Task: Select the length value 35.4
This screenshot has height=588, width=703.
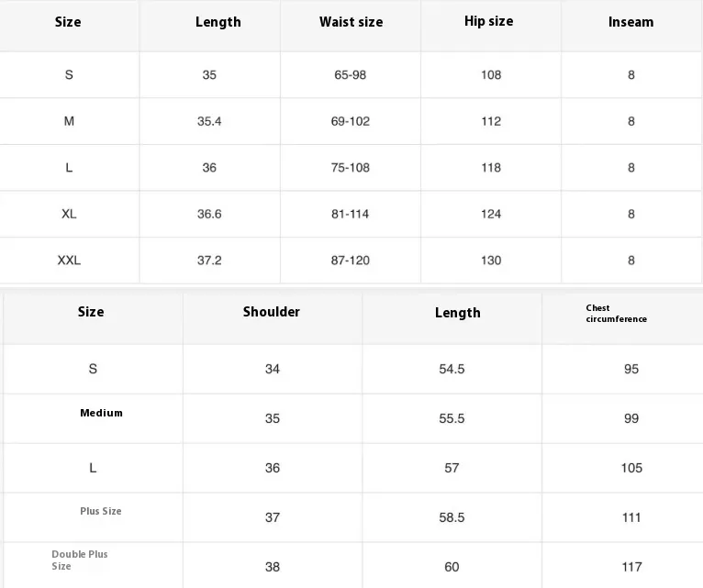Action: point(209,121)
